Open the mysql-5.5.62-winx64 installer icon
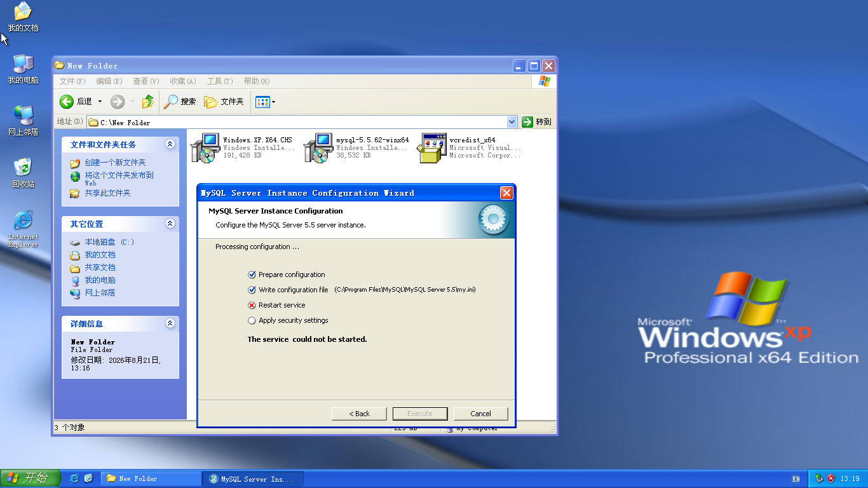This screenshot has width=868, height=488. [318, 148]
